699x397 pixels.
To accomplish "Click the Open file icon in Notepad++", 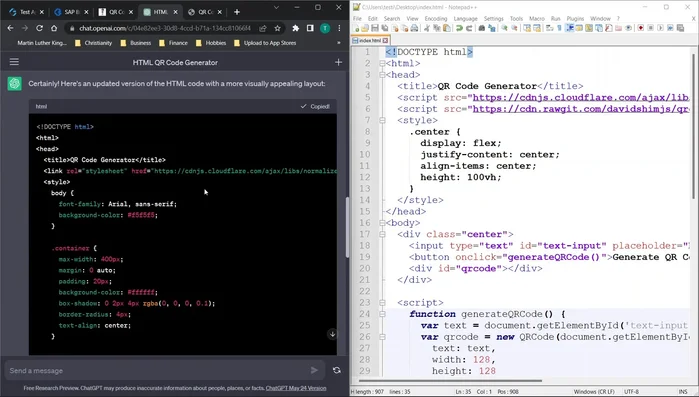I will pyautogui.click(x=365, y=28).
